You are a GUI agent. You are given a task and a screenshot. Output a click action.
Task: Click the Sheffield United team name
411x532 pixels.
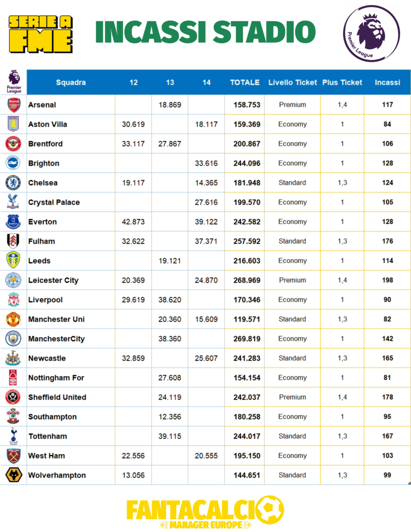pos(57,398)
